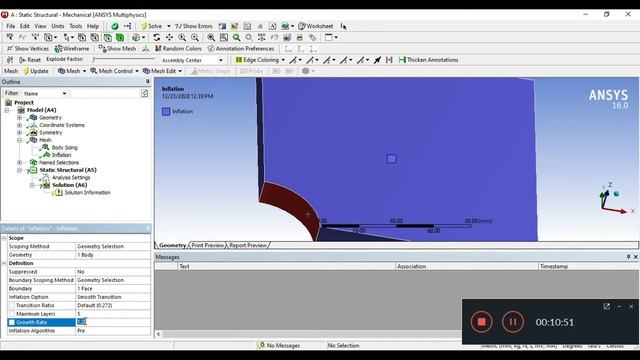Open the Worksheet view
The width and height of the screenshot is (640, 360).
316,26
